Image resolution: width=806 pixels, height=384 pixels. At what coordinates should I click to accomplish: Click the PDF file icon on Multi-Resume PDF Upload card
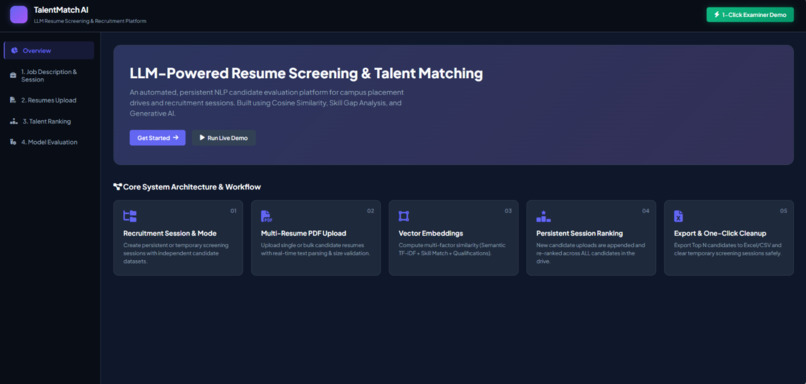point(266,216)
